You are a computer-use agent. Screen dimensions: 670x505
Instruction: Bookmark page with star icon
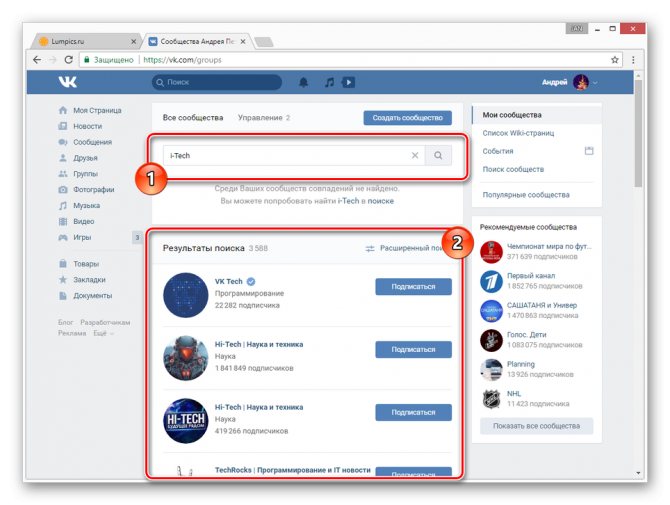pos(614,60)
